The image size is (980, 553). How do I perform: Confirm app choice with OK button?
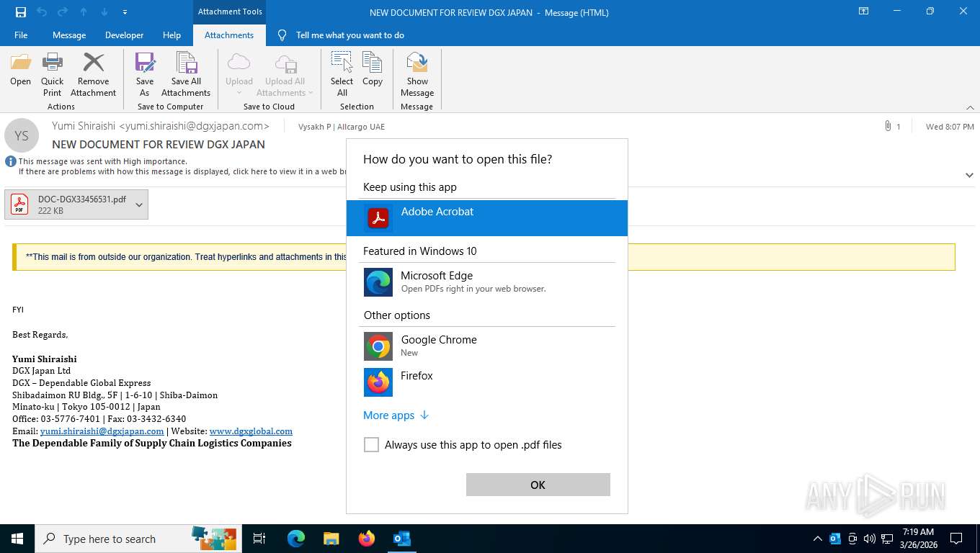(538, 485)
